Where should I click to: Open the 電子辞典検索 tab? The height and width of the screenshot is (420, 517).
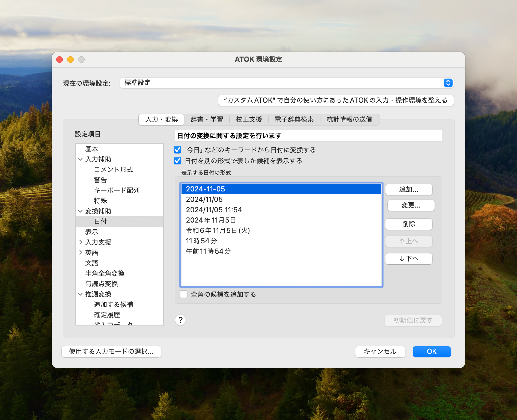click(294, 119)
